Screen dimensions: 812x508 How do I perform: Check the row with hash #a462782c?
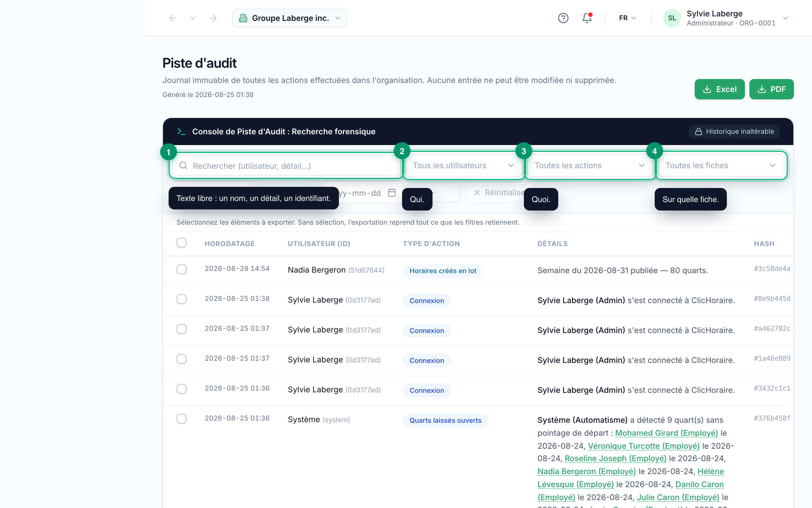pos(182,329)
